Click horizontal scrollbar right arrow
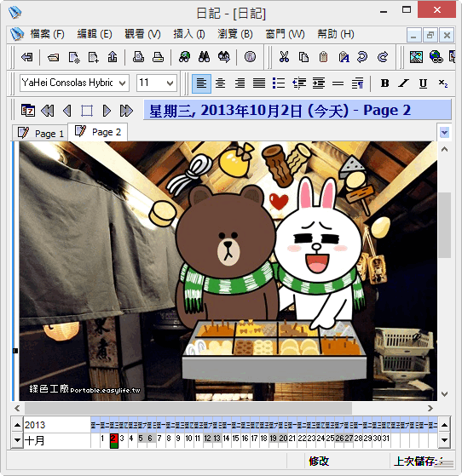The width and height of the screenshot is (462, 476). [x=430, y=408]
